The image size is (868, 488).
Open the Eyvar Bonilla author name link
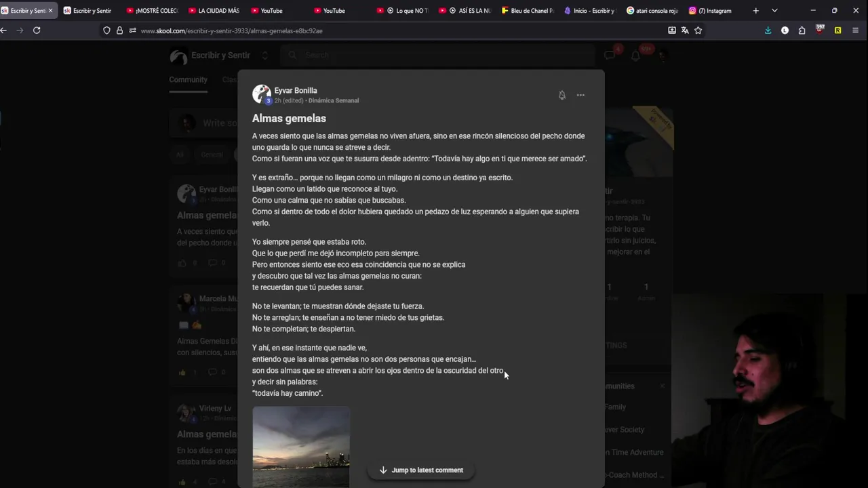(296, 90)
